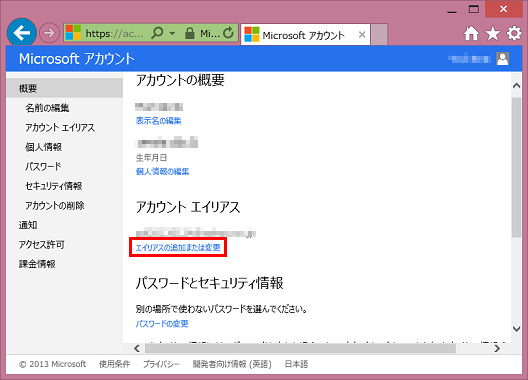Screen dimensions: 528x380
Task: Open アカウントの削除 sidebar item
Action: pyautogui.click(x=55, y=205)
